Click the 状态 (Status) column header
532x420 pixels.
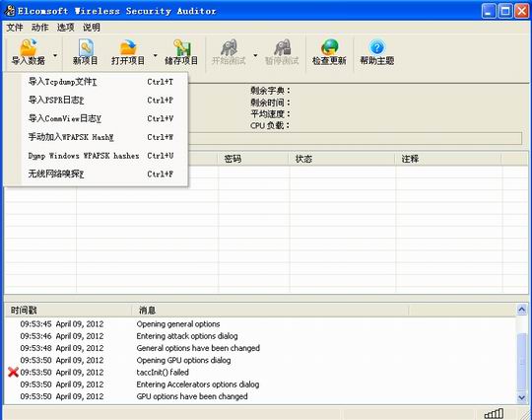[342, 159]
